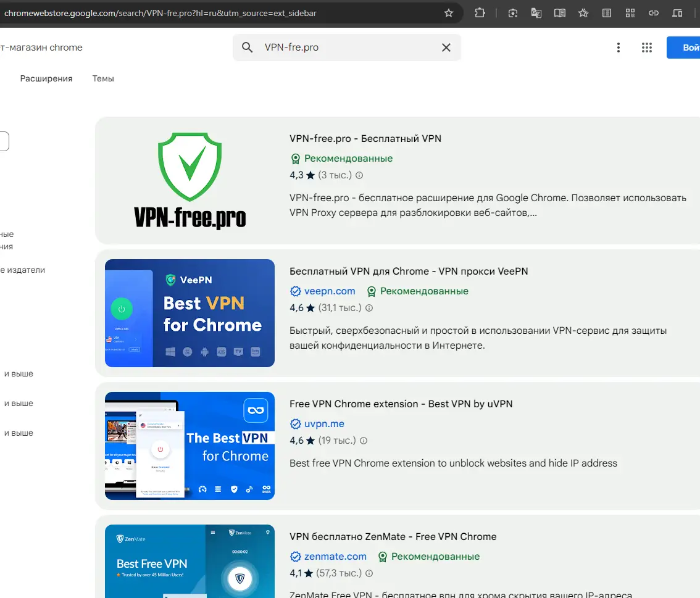Click uVPN description Best free VPN Chrome
This screenshot has width=700, height=598.
[453, 463]
